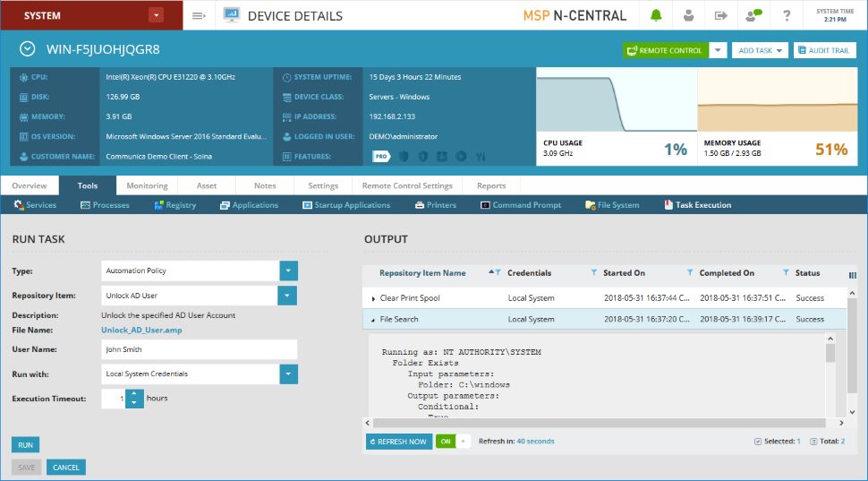Open the Repository Item dropdown

point(286,296)
